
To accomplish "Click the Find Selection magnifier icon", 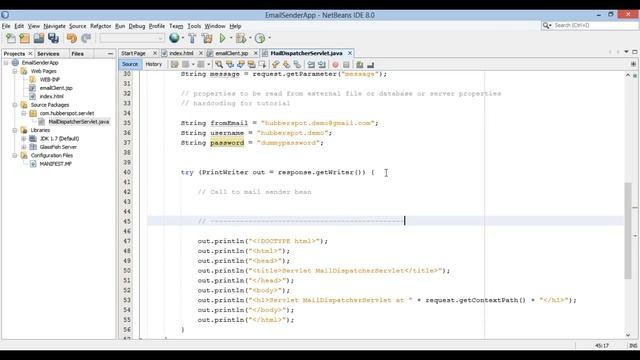I will [219, 64].
